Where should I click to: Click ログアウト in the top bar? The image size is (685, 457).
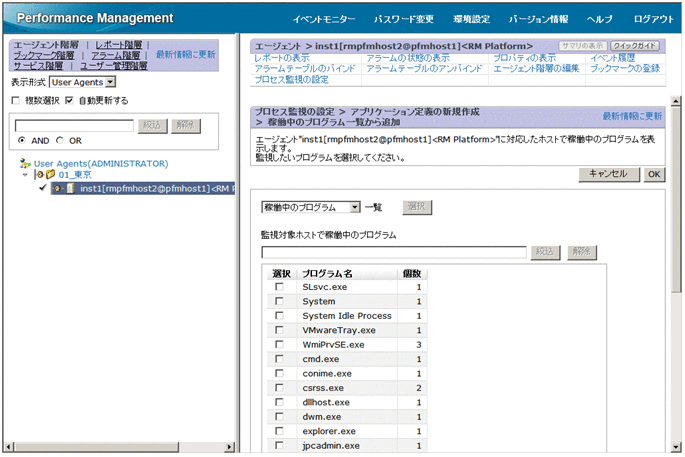pos(654,19)
